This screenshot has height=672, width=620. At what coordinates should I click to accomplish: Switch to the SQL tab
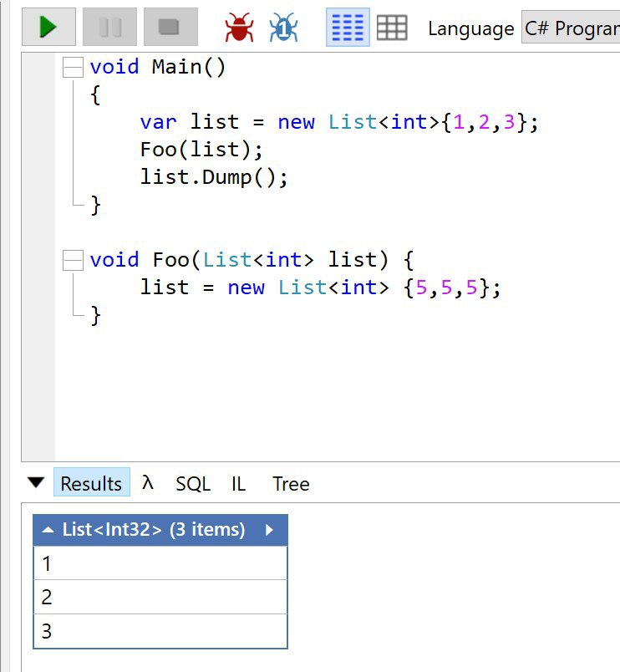(x=193, y=483)
